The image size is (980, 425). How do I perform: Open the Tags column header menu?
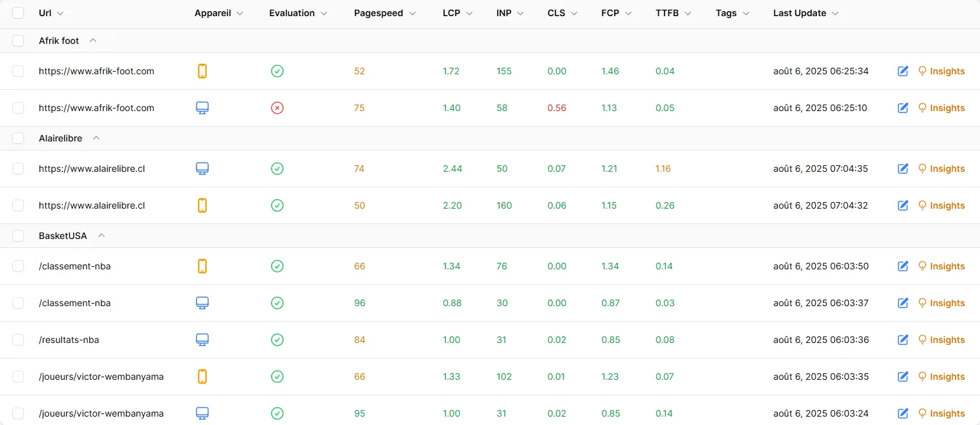[746, 14]
